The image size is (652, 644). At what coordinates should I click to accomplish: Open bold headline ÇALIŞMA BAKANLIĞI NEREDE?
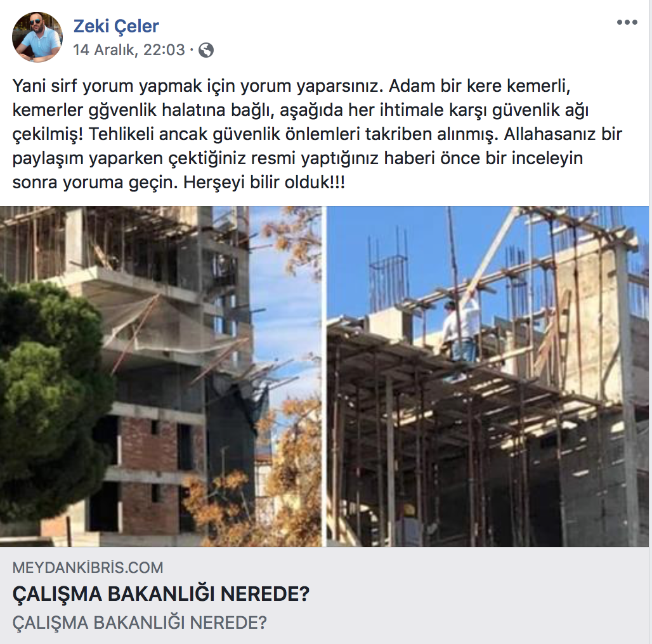161,594
